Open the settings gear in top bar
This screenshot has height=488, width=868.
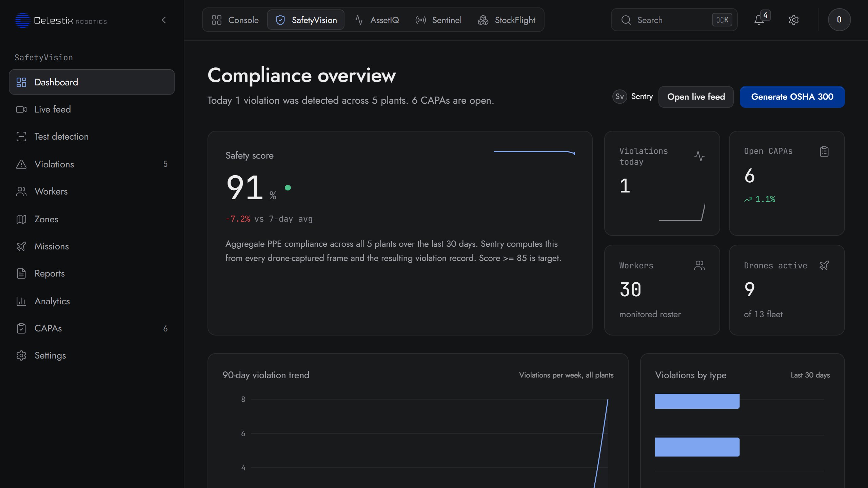point(793,20)
